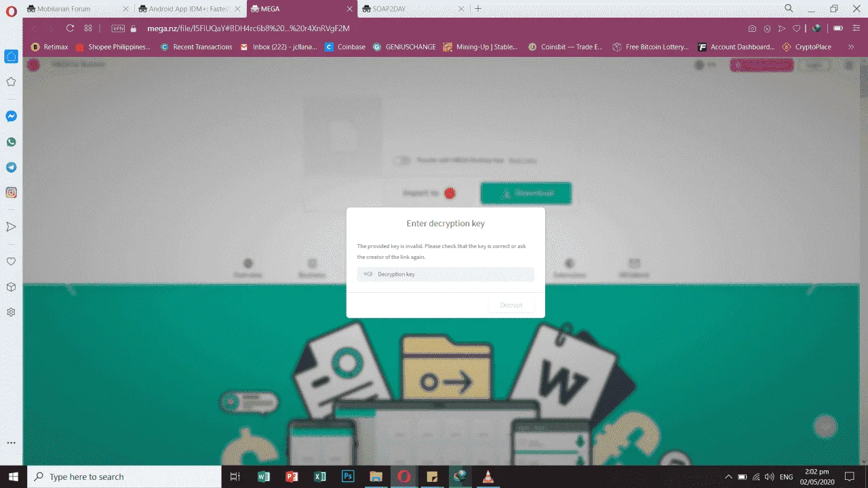This screenshot has width=868, height=488.
Task: Open the Free Bitcoin Lottery bookmark
Action: point(650,47)
